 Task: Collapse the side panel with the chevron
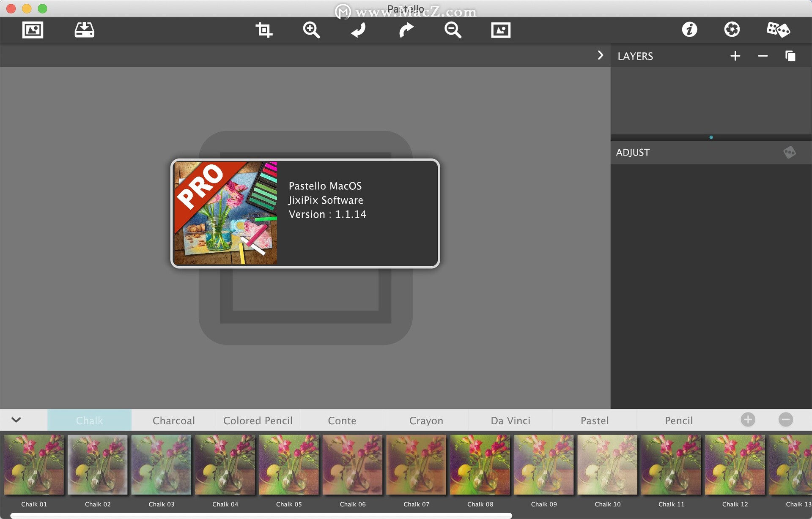(600, 55)
